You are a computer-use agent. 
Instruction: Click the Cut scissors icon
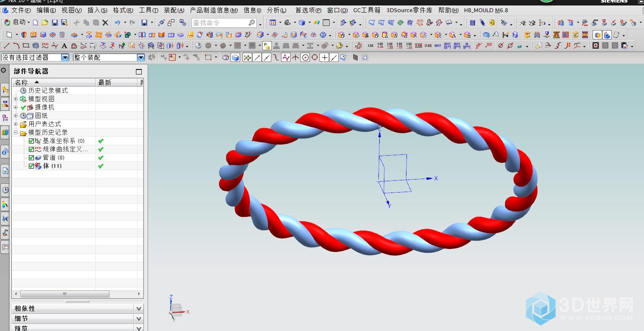[77, 23]
